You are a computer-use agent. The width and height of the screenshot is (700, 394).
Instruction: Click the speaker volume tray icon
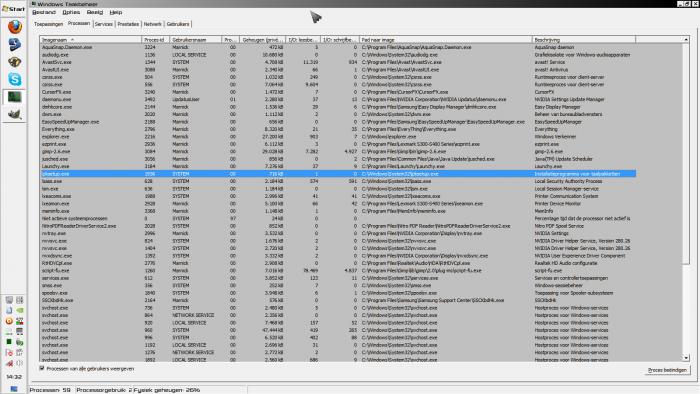click(20, 363)
